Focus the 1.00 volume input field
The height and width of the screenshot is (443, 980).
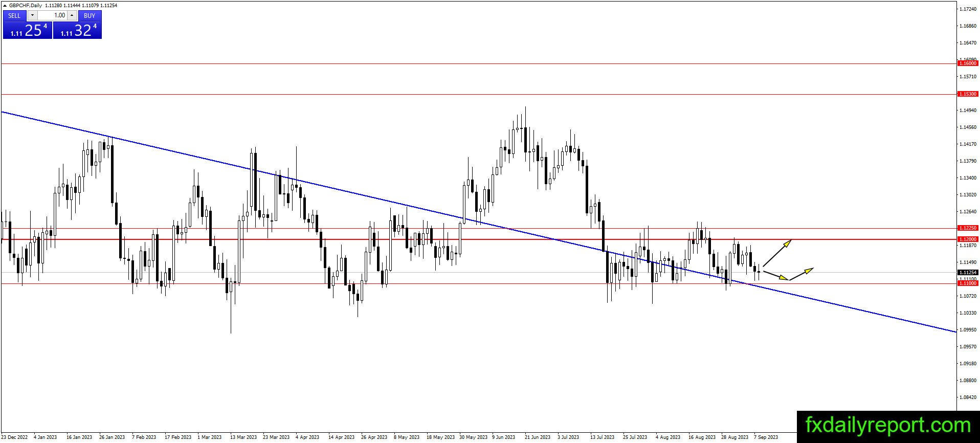tap(52, 16)
